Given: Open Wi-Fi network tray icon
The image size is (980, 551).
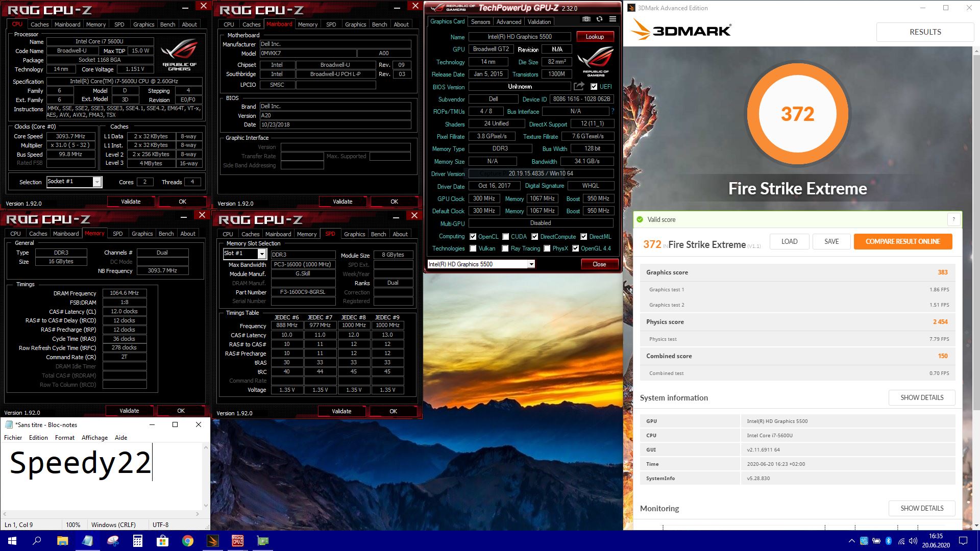Looking at the screenshot, I should [x=901, y=541].
